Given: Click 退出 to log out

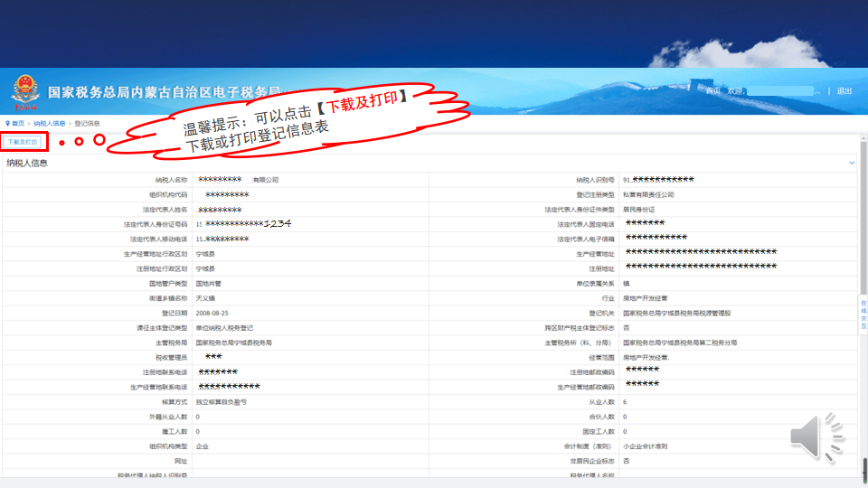Looking at the screenshot, I should (x=844, y=90).
